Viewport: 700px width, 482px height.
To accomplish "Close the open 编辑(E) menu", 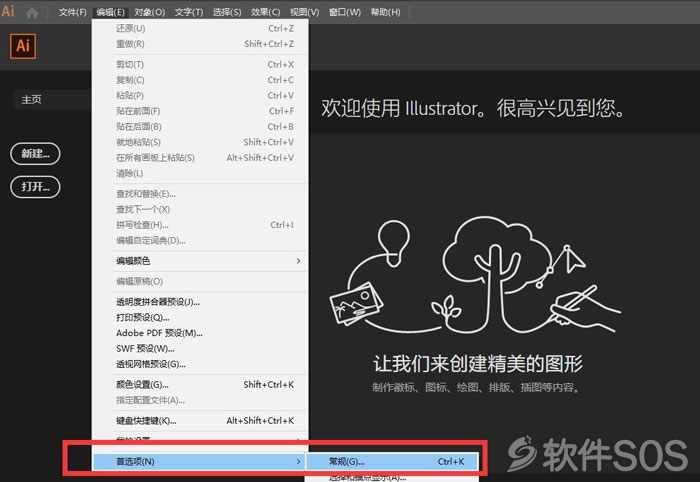I will [x=110, y=12].
